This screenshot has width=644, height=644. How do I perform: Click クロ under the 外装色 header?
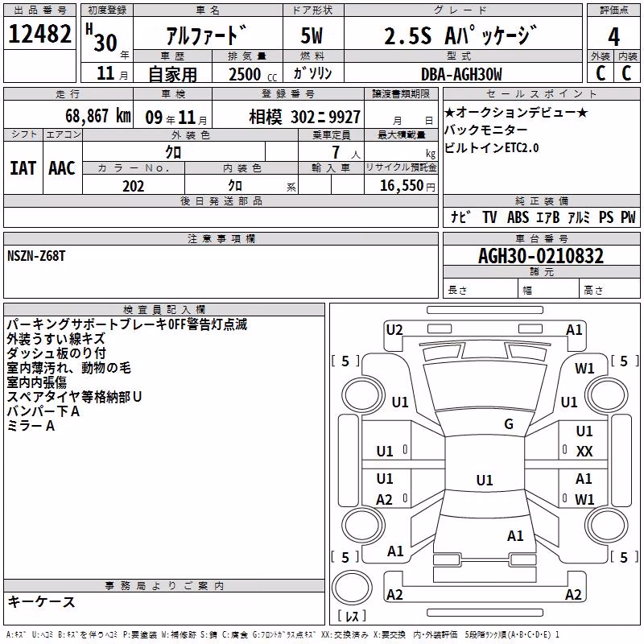pyautogui.click(x=173, y=152)
